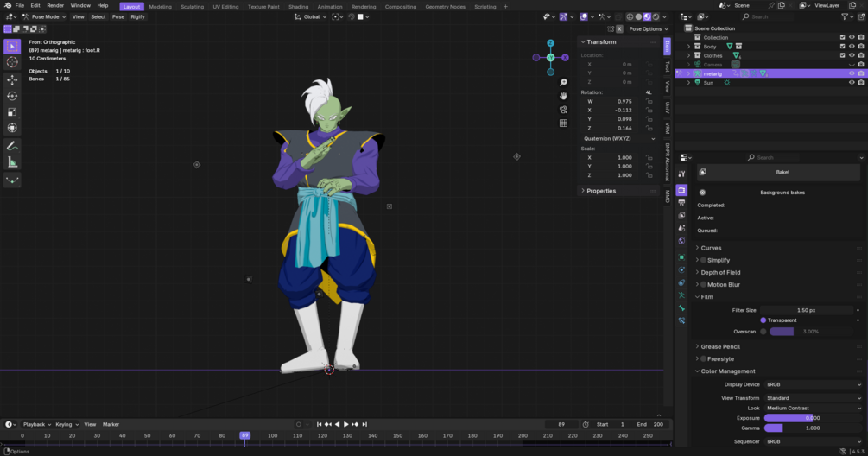Hide the metarig object in viewport
Screen dimensions: 868x456
tap(852, 73)
